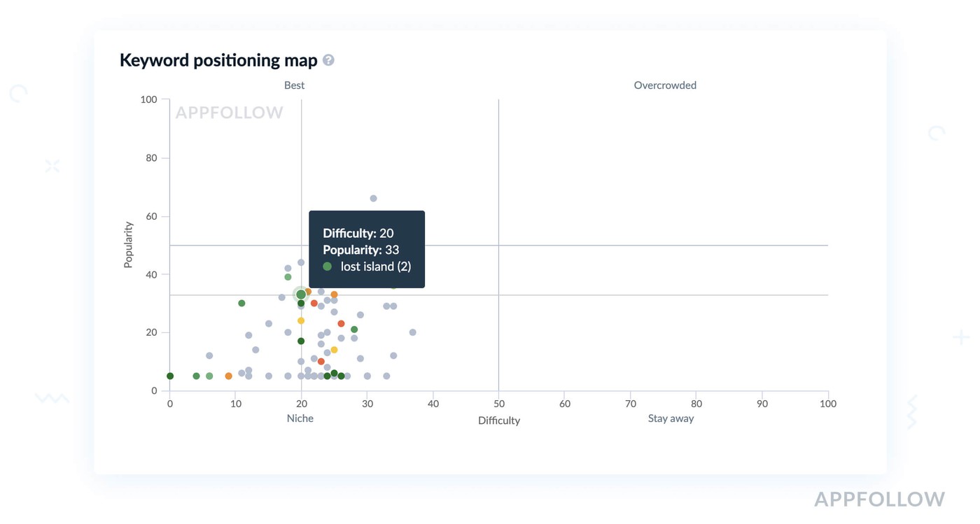Image resolution: width=980 pixels, height=524 pixels.
Task: Click the help icon beside Keyword positioning map
Action: click(328, 60)
